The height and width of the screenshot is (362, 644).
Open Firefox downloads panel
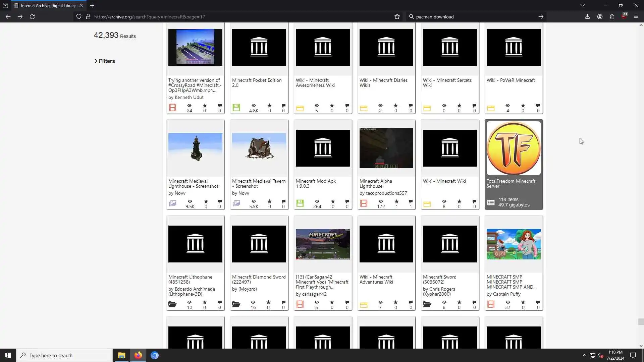point(587,17)
